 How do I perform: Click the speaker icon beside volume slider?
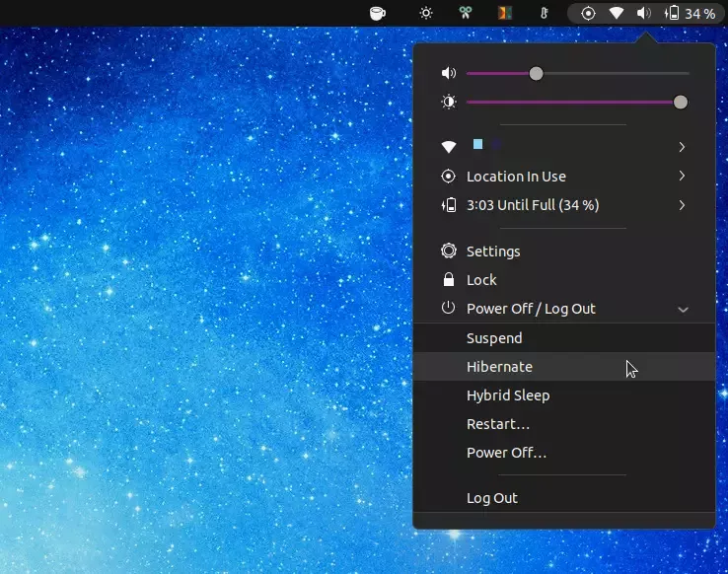(x=449, y=73)
